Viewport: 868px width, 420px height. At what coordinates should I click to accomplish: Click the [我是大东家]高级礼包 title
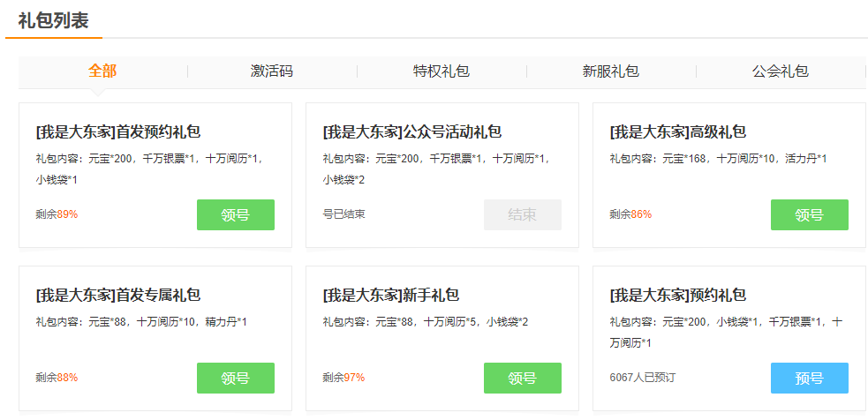[677, 132]
